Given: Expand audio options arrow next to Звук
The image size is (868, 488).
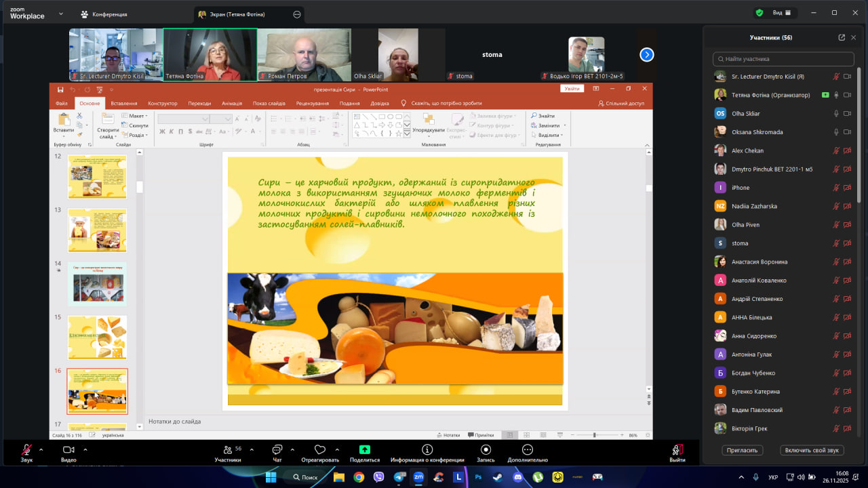Looking at the screenshot, I should [x=41, y=449].
